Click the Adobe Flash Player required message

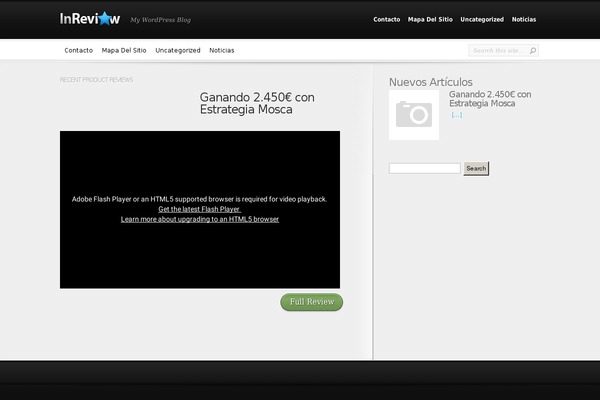point(199,199)
